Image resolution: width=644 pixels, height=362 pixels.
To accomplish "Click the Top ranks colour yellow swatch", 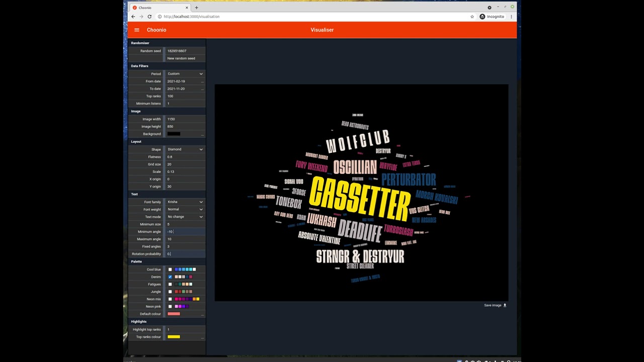I will point(174,336).
